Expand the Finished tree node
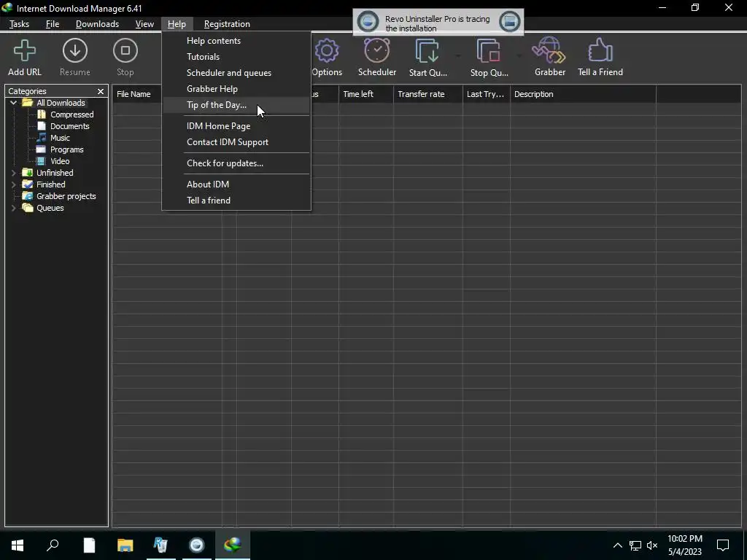This screenshot has width=747, height=560. coord(13,184)
